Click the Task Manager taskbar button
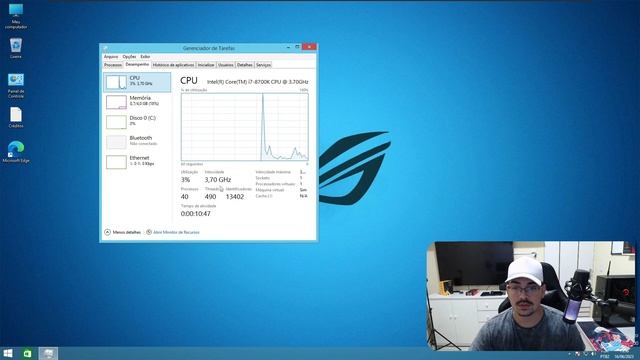The height and width of the screenshot is (360, 640). (x=48, y=353)
